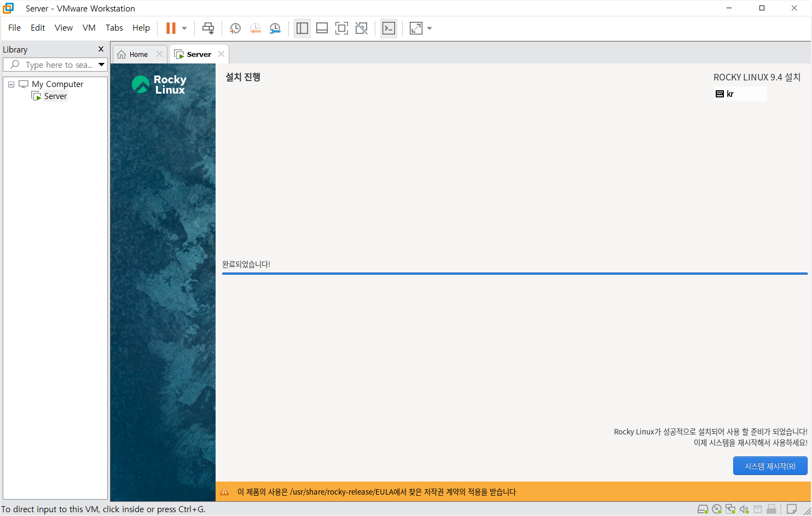Viewport: 812px width, 516px height.
Task: Minimize the VMware Workstation window
Action: pyautogui.click(x=729, y=8)
